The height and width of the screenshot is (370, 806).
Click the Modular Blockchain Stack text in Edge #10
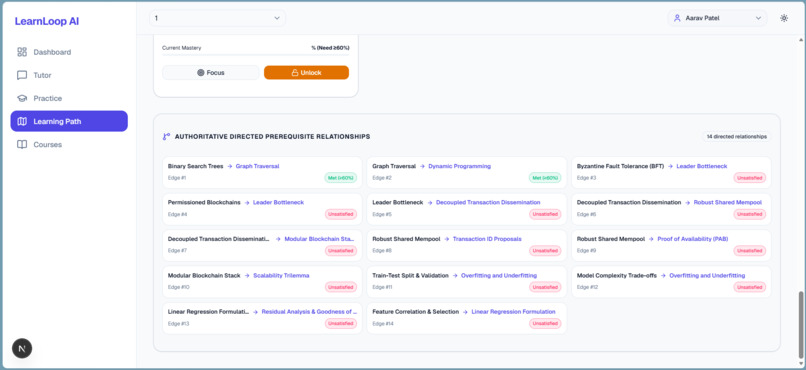204,275
